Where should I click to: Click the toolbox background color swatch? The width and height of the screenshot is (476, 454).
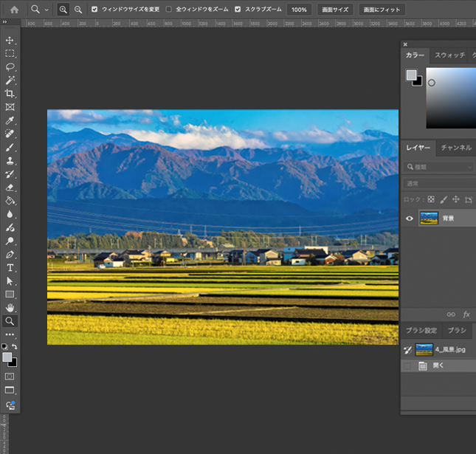[14, 363]
